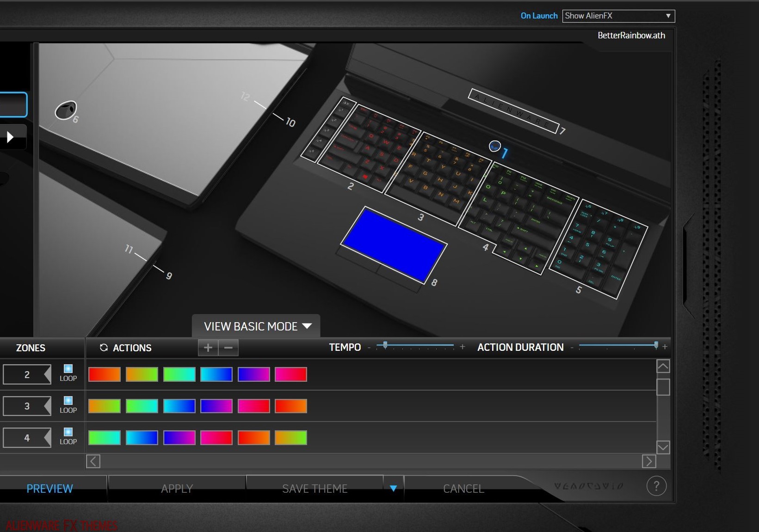The image size is (759, 532).
Task: Click the Actions refresh icon
Action: pyautogui.click(x=104, y=348)
